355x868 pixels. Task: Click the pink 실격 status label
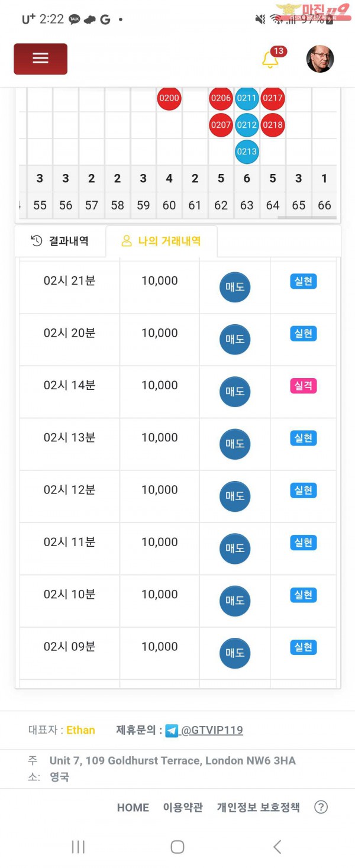(x=304, y=386)
